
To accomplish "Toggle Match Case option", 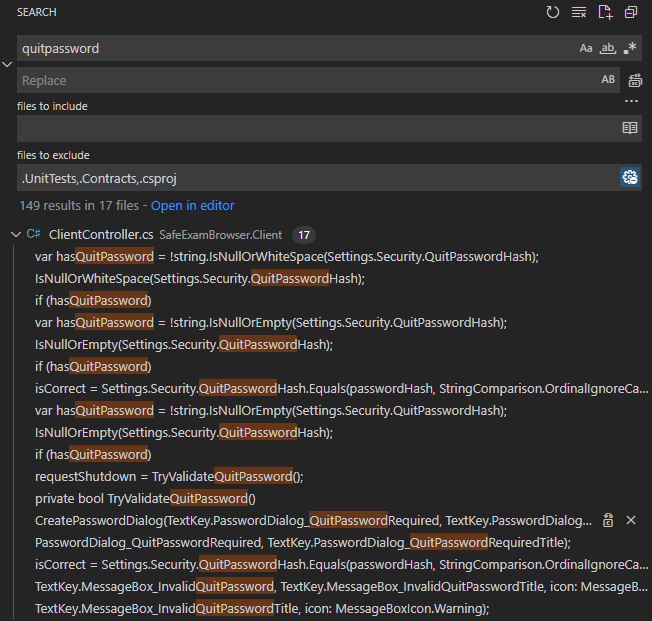I will tap(586, 48).
